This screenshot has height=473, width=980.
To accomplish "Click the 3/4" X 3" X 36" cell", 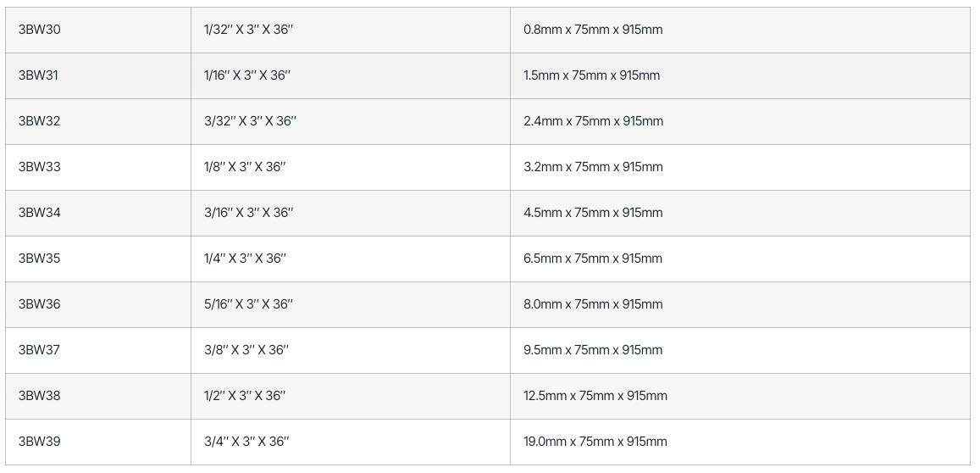I will click(x=246, y=442).
